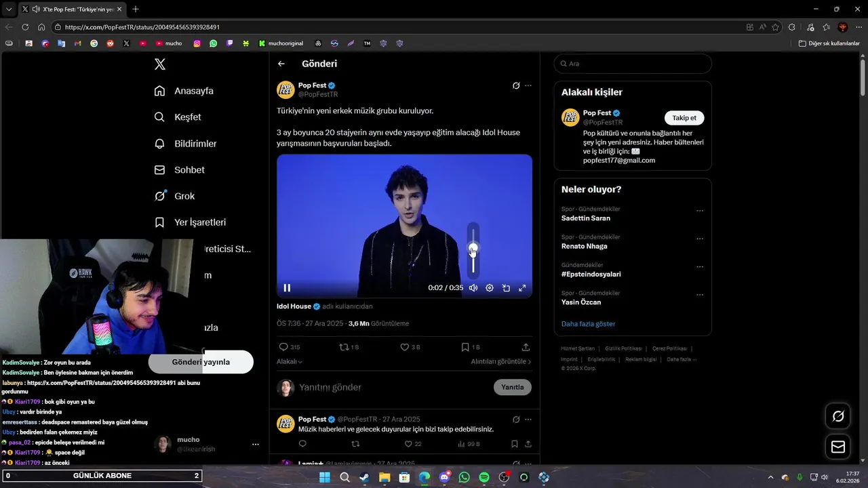The image size is (868, 488).
Task: Open options for Yasin Özcan trend
Action: (x=700, y=296)
